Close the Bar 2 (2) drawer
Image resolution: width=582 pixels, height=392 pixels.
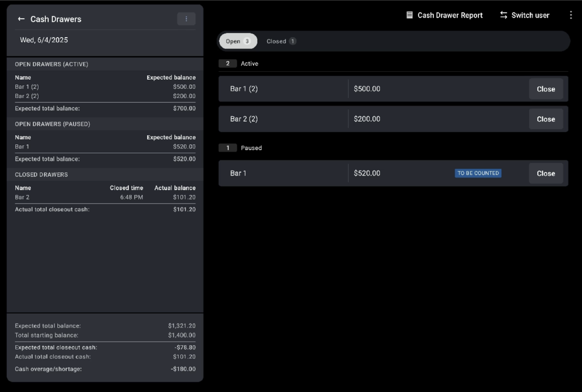point(545,119)
